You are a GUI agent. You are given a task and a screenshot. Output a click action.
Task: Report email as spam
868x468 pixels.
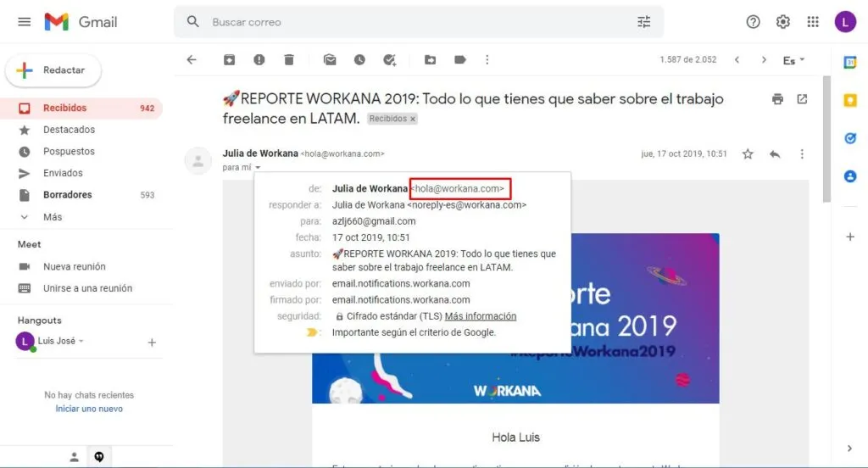click(259, 60)
